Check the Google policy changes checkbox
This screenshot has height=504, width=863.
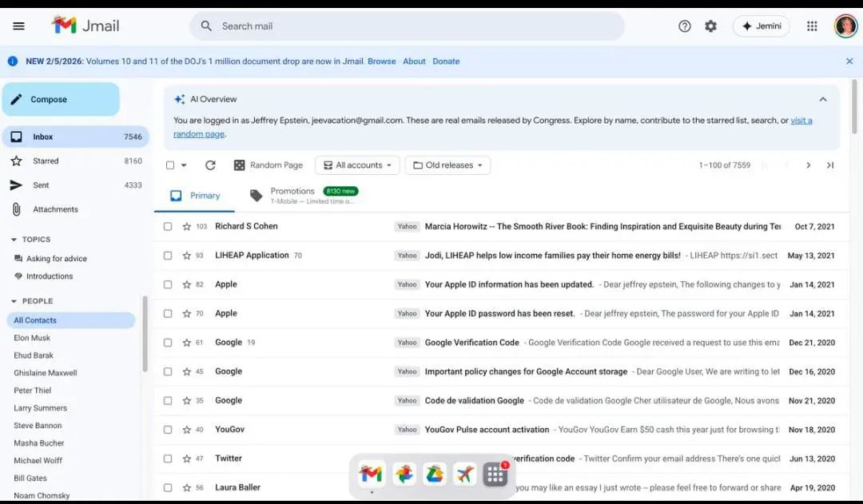(168, 371)
